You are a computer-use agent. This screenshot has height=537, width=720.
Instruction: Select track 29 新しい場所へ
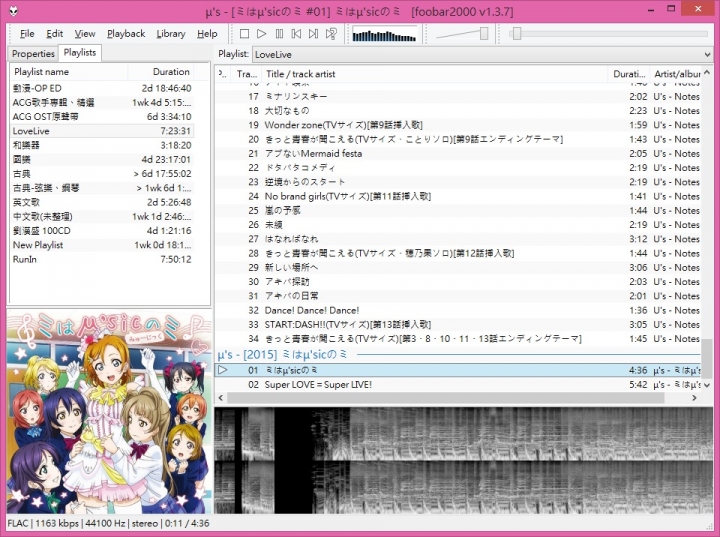click(x=458, y=267)
